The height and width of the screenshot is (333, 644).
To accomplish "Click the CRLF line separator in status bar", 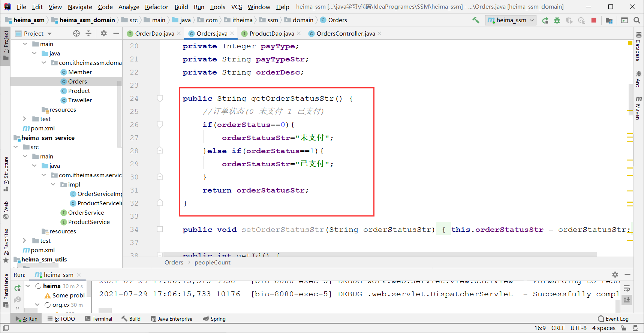I will 558,328.
